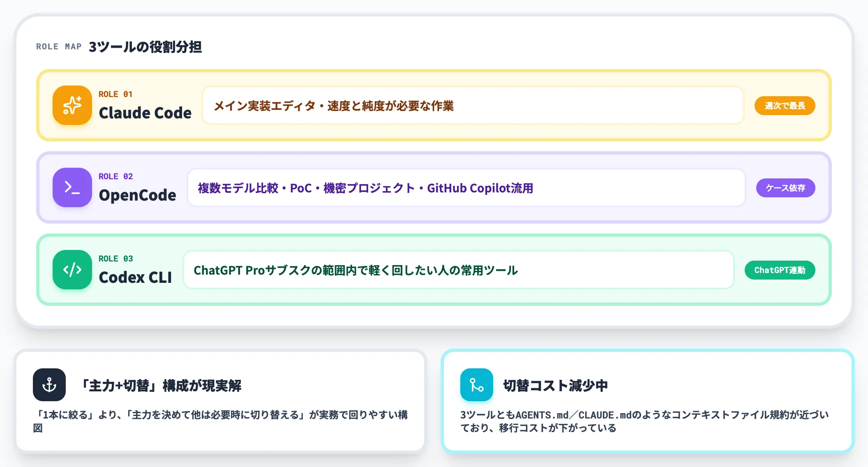Click the description メイン実装エディタ・速度と純度が必要な作業
The width and height of the screenshot is (868, 467).
[334, 106]
